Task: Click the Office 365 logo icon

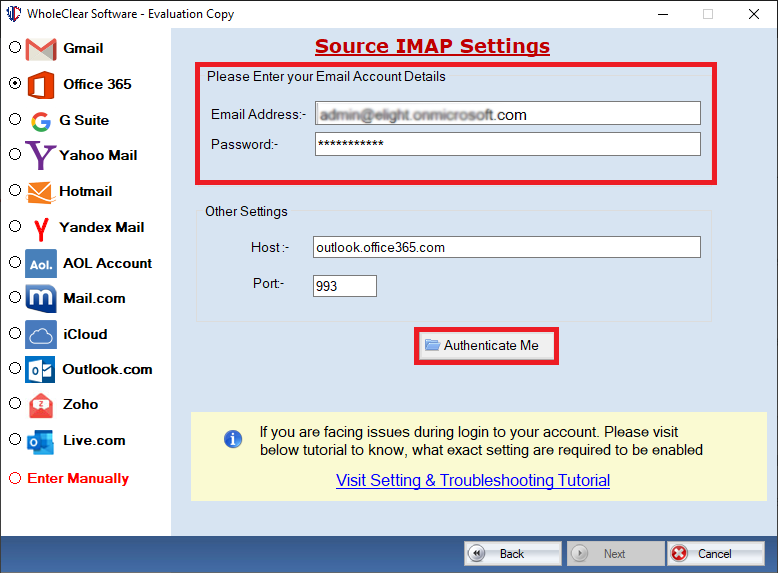Action: (41, 84)
